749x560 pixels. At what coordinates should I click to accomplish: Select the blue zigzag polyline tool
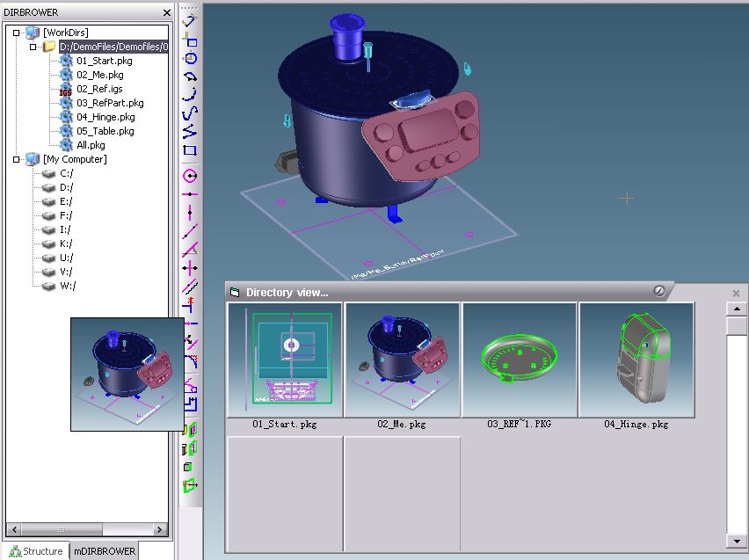click(x=190, y=131)
